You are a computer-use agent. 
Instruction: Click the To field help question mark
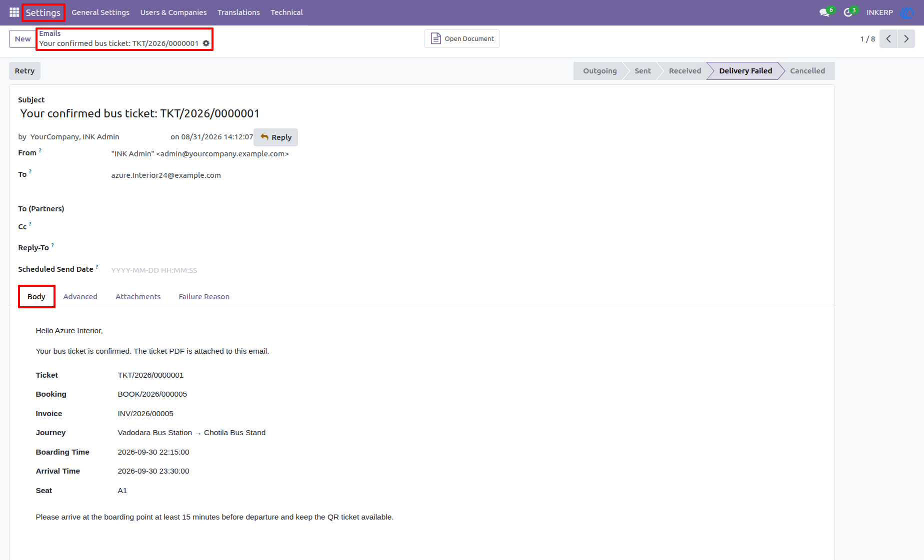tap(30, 171)
